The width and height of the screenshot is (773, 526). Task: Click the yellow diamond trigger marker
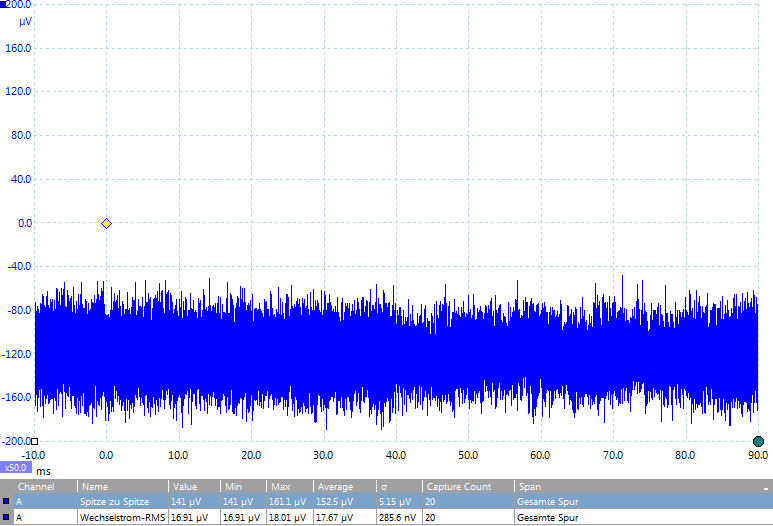pos(106,224)
